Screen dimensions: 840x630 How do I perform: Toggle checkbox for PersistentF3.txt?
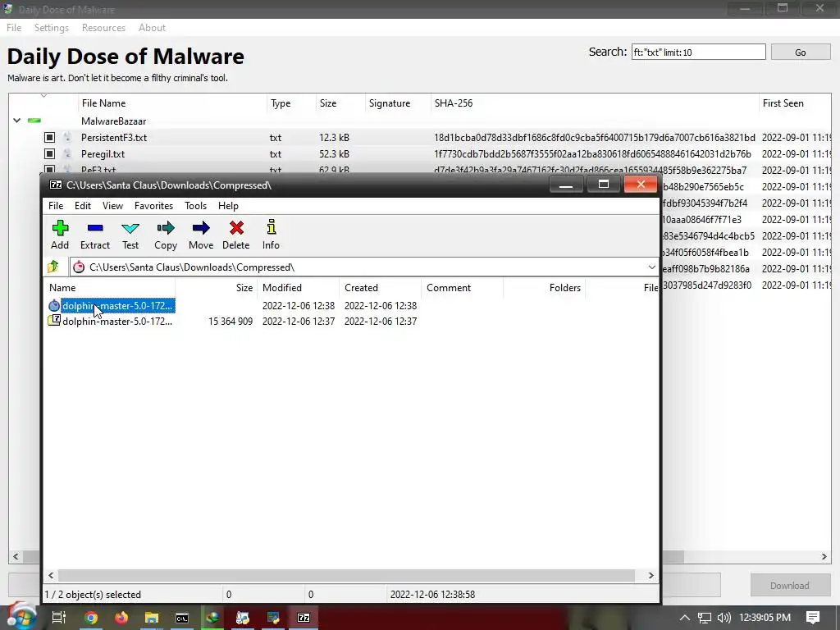point(49,138)
